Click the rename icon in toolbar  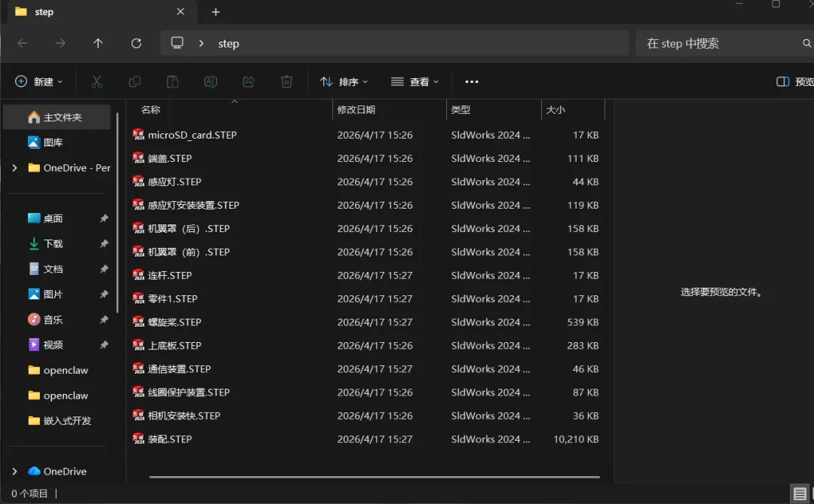[x=210, y=81]
